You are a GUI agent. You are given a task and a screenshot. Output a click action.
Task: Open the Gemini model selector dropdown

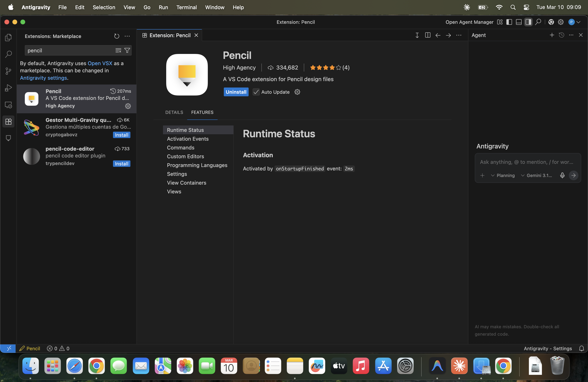(536, 175)
